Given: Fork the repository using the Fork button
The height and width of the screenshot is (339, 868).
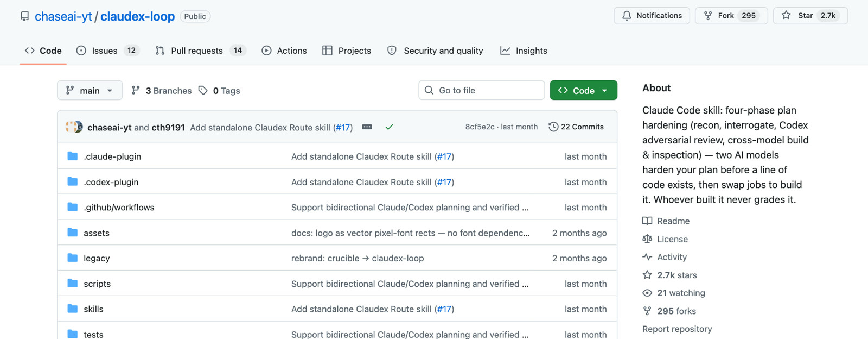Looking at the screenshot, I should coord(731,16).
